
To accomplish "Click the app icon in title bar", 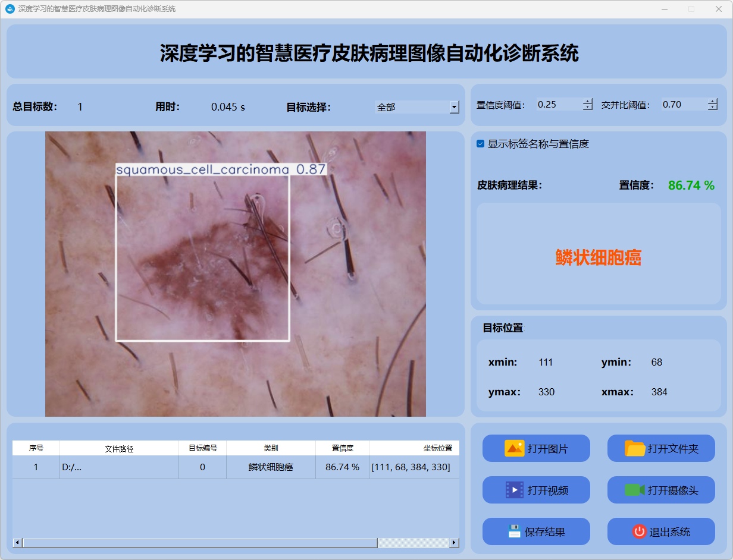I will coord(10,9).
